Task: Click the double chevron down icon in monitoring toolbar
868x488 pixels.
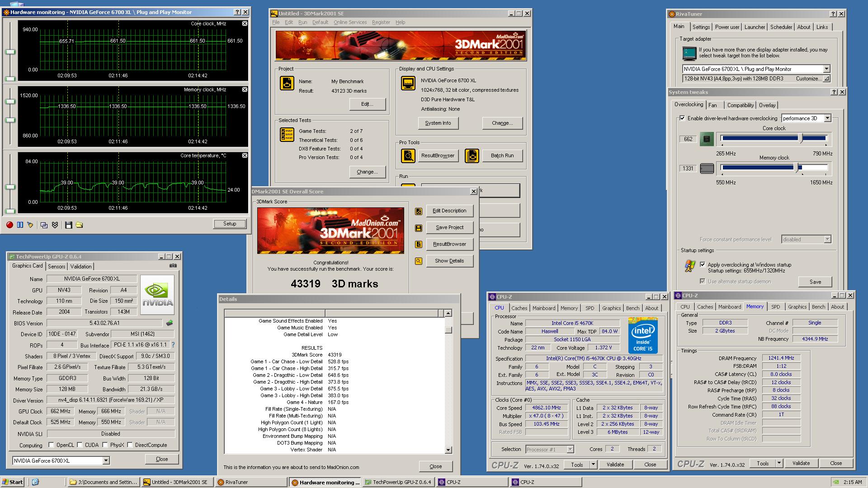Action: point(55,225)
